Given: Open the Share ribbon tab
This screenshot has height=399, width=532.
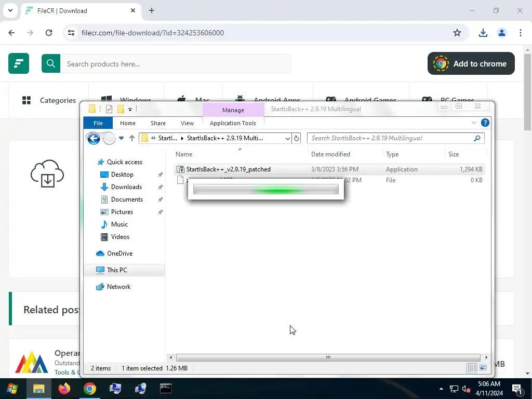Looking at the screenshot, I should (158, 123).
